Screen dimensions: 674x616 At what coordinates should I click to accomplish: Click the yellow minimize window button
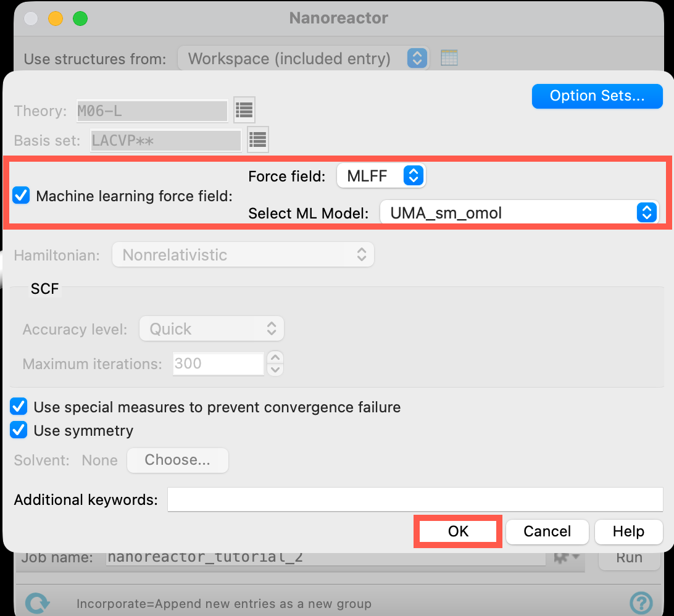tap(56, 19)
